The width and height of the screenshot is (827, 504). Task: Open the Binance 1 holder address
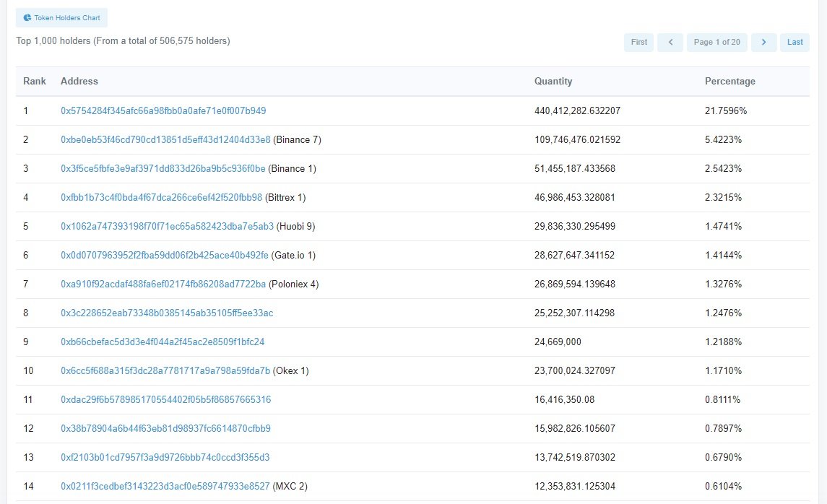point(163,168)
